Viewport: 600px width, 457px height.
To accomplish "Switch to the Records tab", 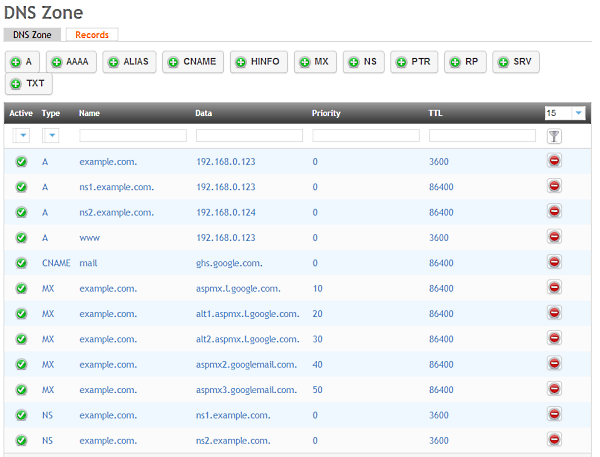I will (92, 35).
